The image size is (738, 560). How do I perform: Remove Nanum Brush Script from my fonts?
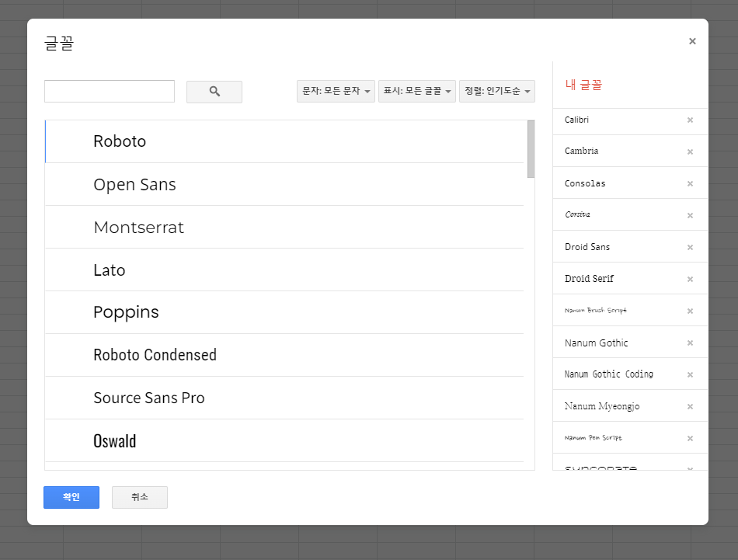[x=690, y=311]
